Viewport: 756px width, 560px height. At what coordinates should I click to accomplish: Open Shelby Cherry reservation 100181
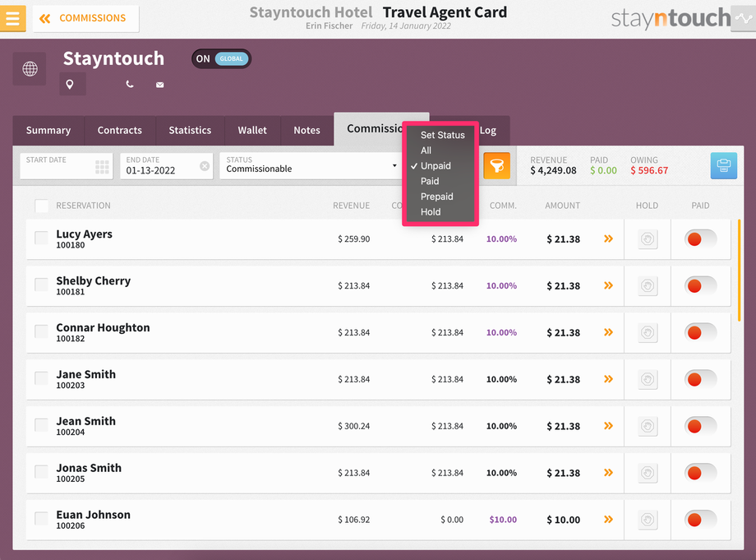click(x=94, y=286)
